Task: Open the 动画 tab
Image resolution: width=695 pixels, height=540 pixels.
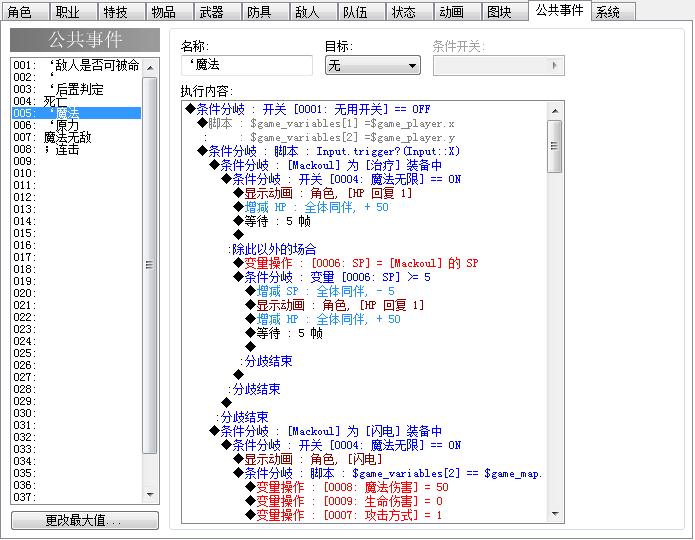Action: click(457, 12)
